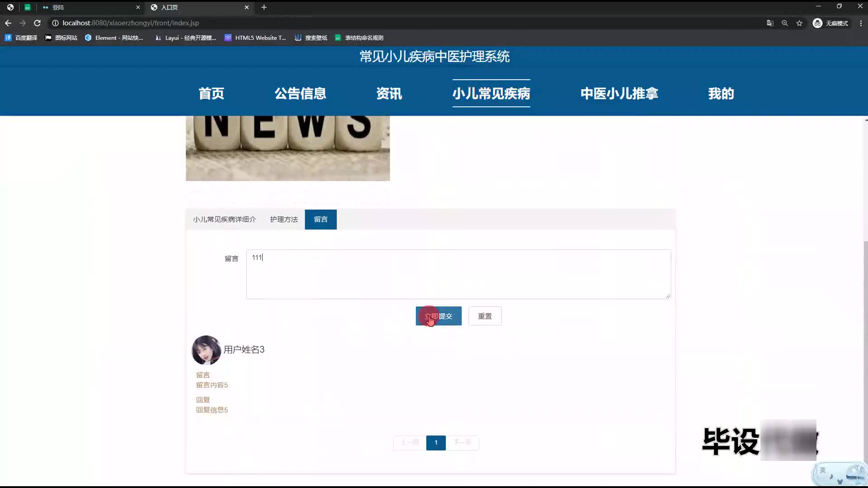868x488 pixels.
Task: Open the browser zoom magnifier icon
Action: pyautogui.click(x=785, y=23)
